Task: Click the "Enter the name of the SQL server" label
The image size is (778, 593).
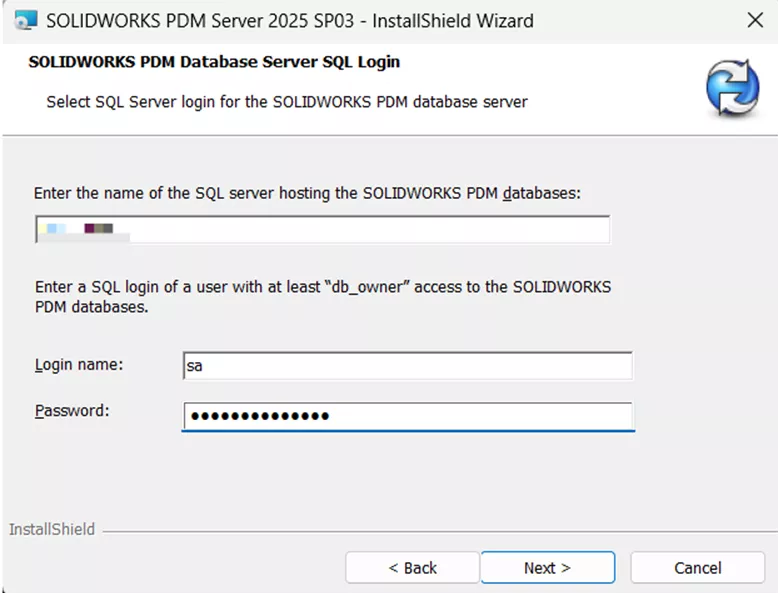Action: [306, 193]
